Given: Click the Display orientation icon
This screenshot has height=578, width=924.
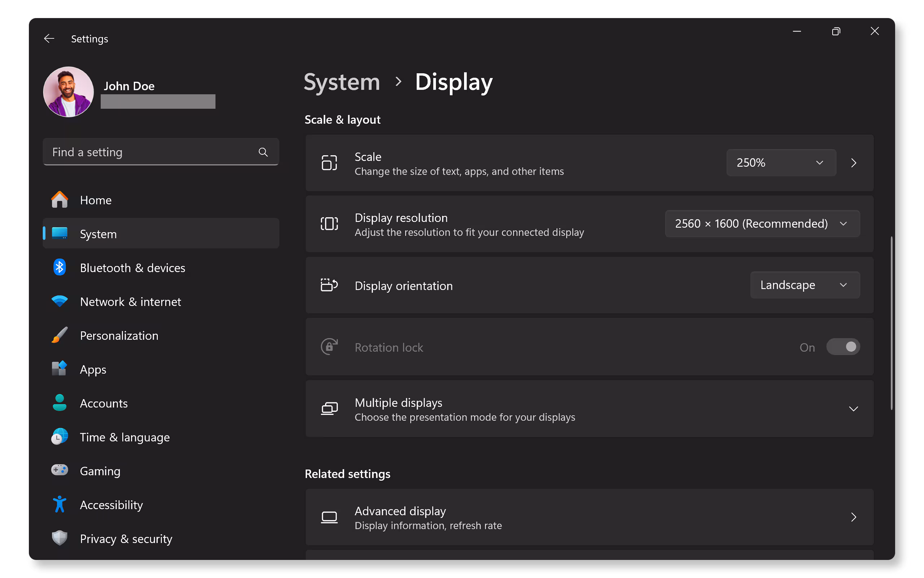Looking at the screenshot, I should click(329, 285).
